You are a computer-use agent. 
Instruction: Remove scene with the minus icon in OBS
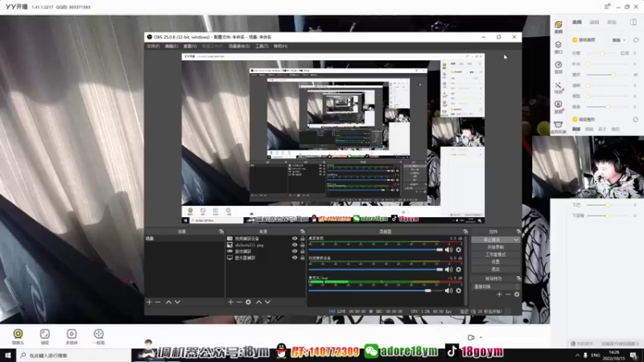pos(158,302)
